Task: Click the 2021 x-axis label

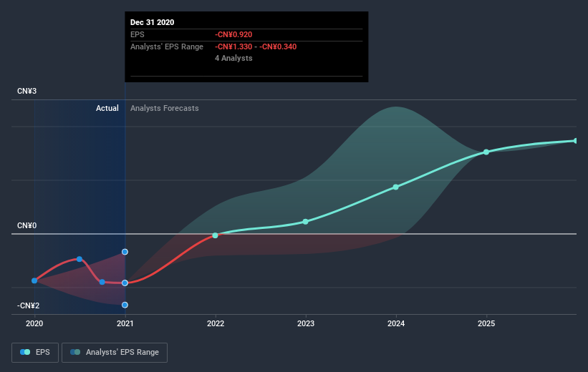Action: [x=125, y=323]
